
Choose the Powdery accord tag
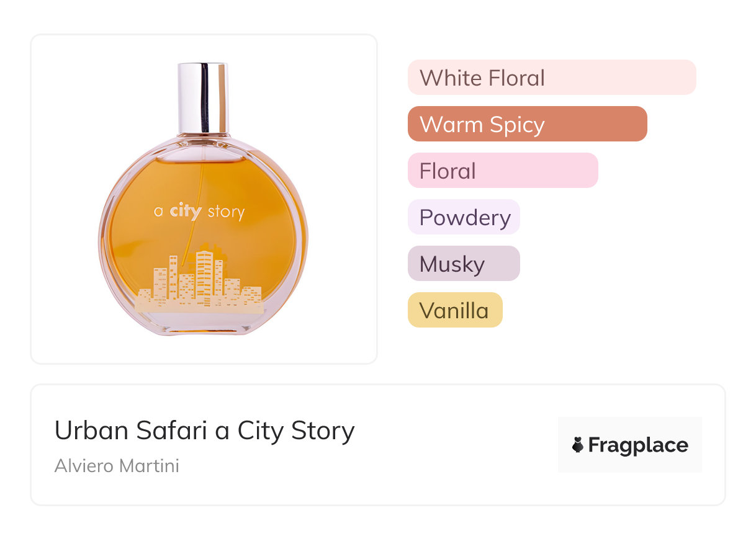pyautogui.click(x=464, y=217)
